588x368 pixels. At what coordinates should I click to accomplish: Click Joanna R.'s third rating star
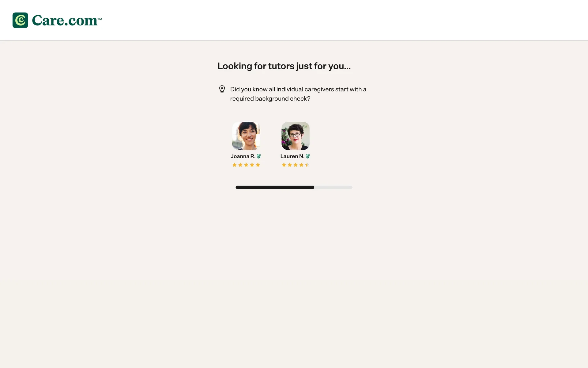click(x=246, y=165)
